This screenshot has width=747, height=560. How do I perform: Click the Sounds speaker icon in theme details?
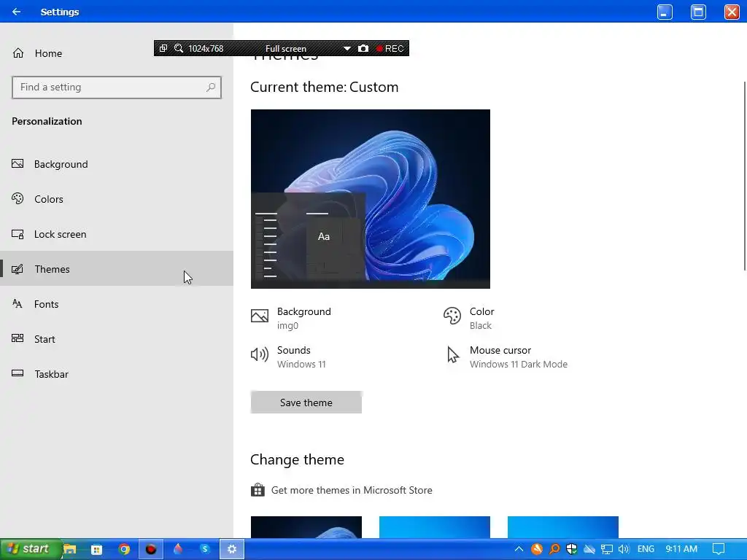(x=260, y=354)
